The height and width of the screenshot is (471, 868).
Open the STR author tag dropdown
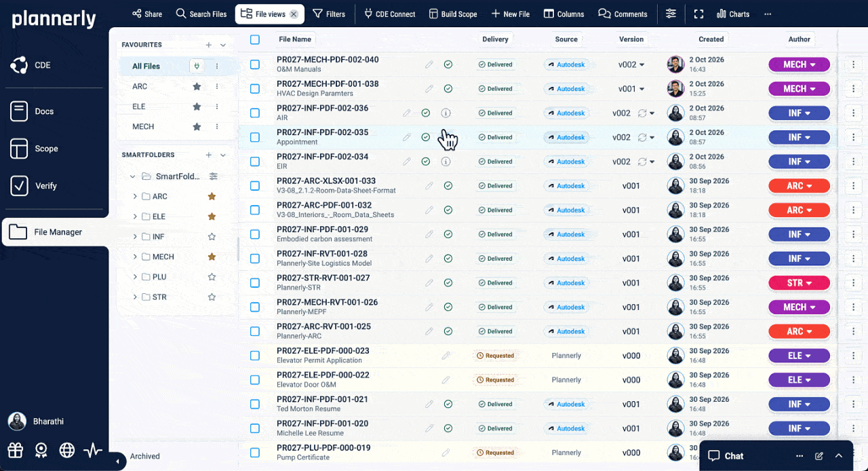[x=800, y=283]
